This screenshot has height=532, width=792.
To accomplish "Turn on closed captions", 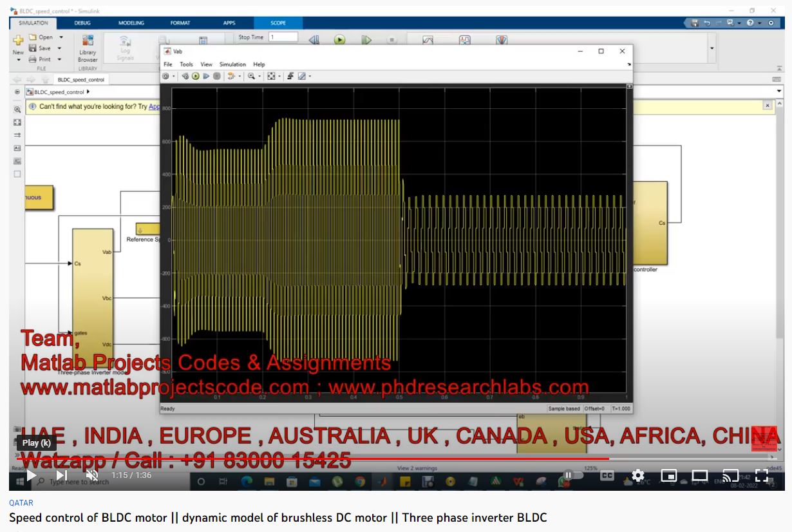I will [607, 475].
